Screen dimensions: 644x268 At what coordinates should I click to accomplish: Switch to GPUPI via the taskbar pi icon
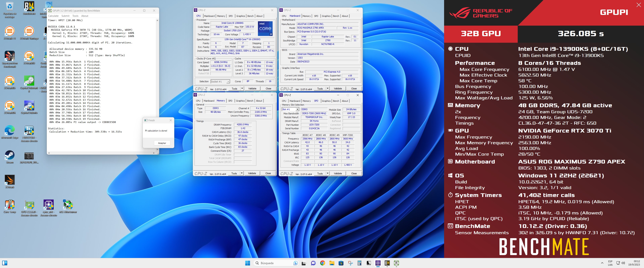tap(396, 263)
